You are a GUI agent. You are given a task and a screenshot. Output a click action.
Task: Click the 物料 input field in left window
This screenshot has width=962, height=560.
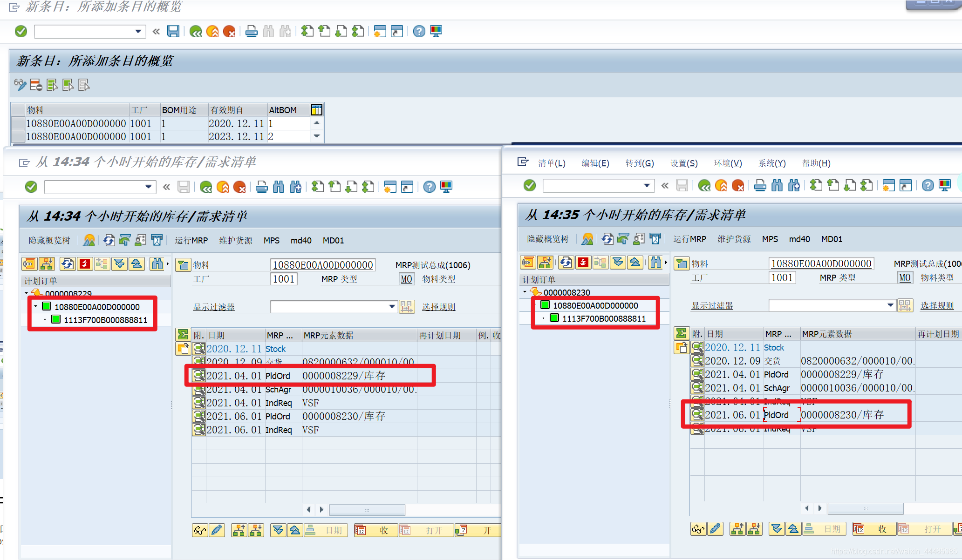click(x=322, y=265)
